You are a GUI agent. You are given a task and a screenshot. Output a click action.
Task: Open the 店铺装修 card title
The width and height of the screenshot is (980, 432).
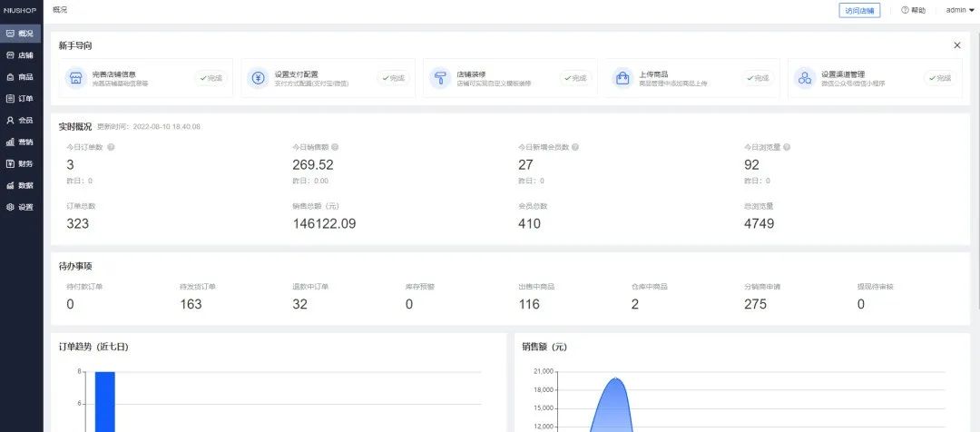pyautogui.click(x=471, y=74)
